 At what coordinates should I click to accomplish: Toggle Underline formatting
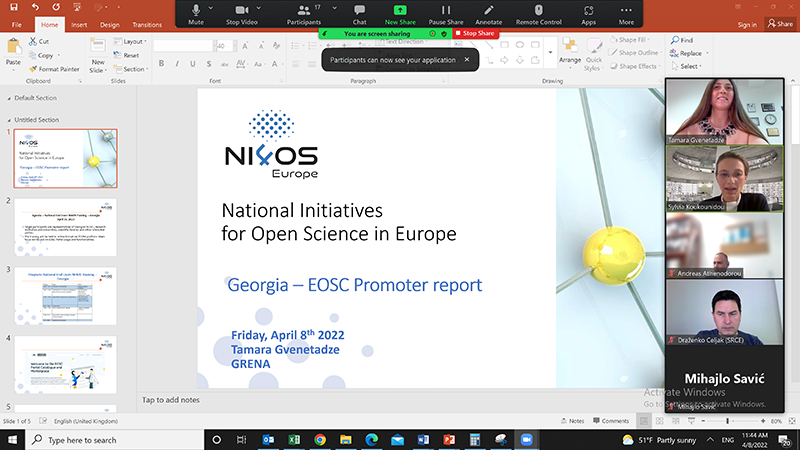[192, 64]
